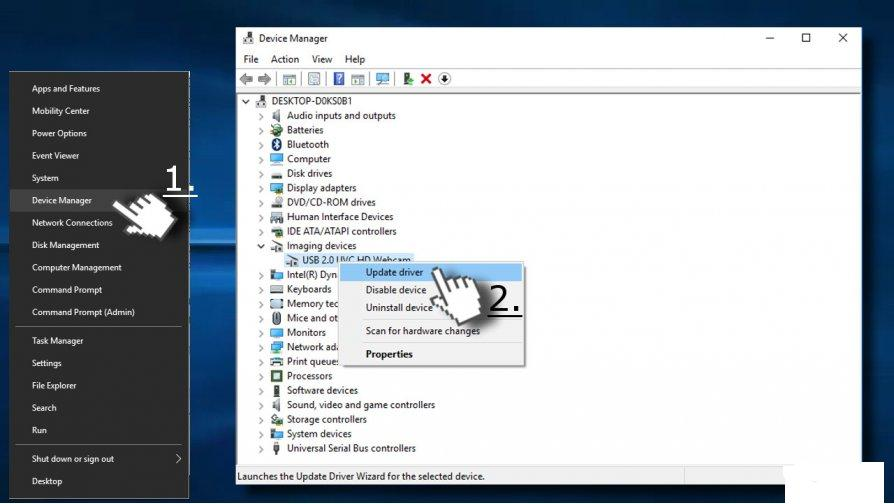The height and width of the screenshot is (504, 894).
Task: Expand the Audio inputs and outputs node
Action: coord(261,116)
